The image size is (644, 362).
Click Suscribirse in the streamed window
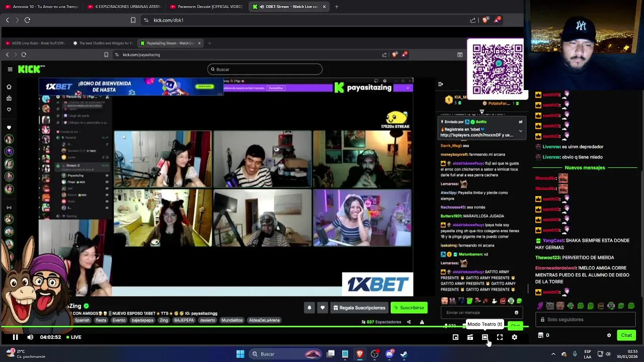point(409,308)
